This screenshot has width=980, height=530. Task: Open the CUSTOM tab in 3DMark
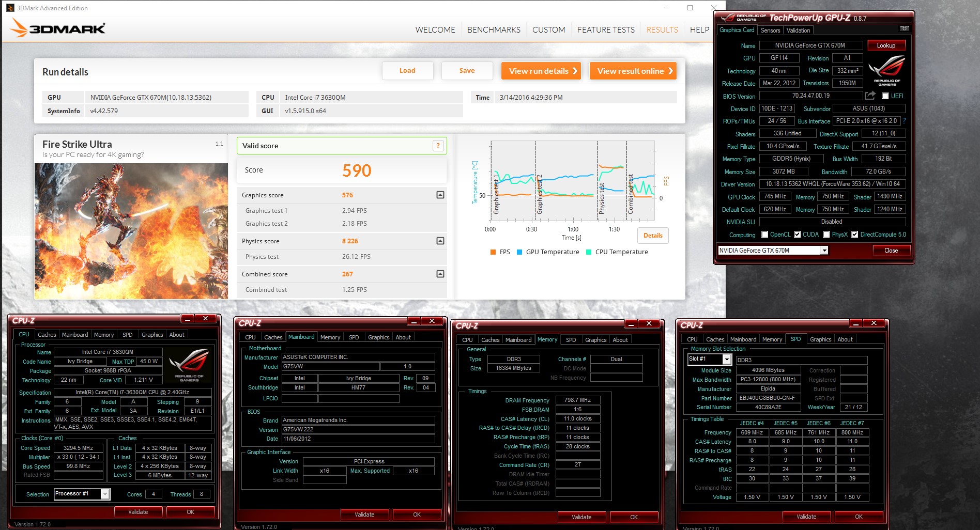click(549, 30)
